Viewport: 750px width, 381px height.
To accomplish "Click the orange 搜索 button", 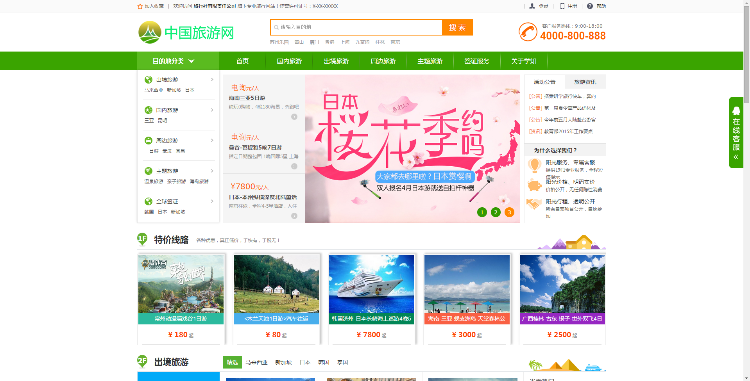I will [457, 27].
